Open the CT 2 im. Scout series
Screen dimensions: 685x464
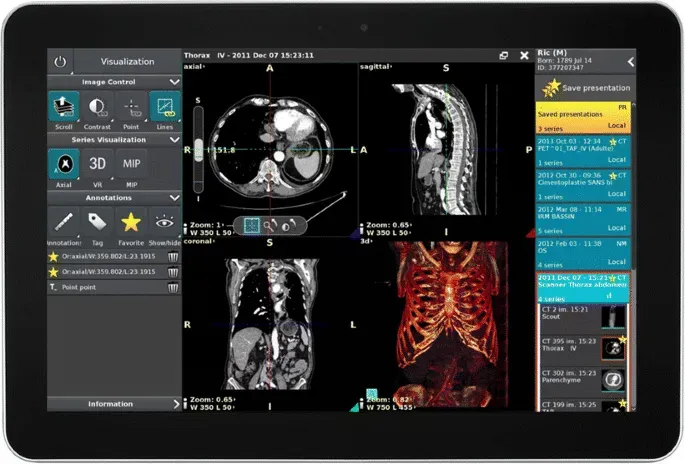click(x=584, y=317)
